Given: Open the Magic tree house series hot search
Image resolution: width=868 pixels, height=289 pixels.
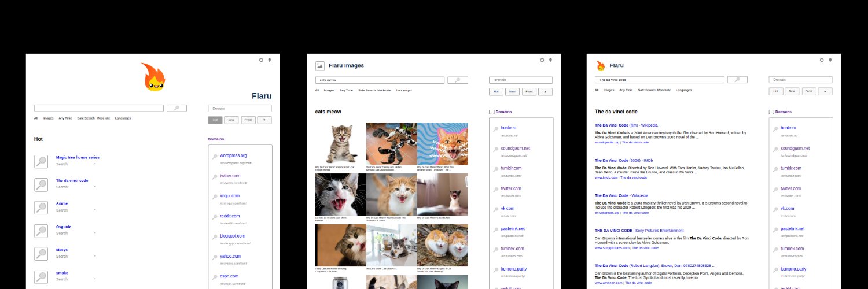Looking at the screenshot, I should tap(78, 157).
